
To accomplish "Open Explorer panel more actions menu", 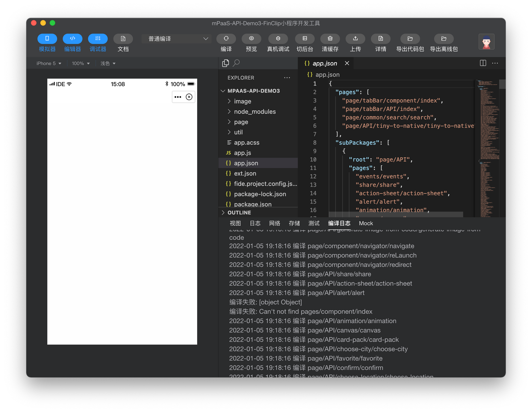I will point(287,78).
